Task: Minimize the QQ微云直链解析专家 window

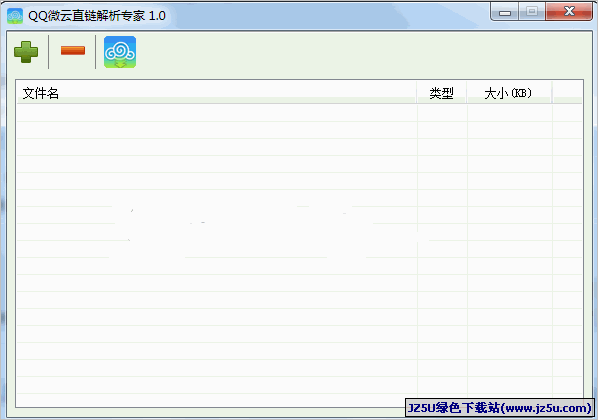Action: (505, 12)
